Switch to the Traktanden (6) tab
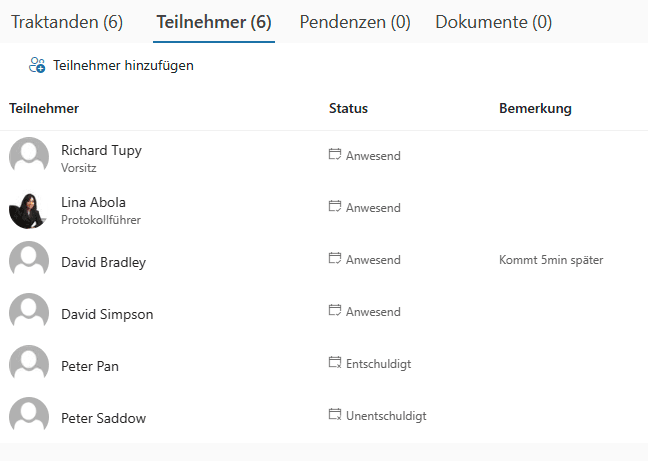648x461 pixels. pos(67,22)
